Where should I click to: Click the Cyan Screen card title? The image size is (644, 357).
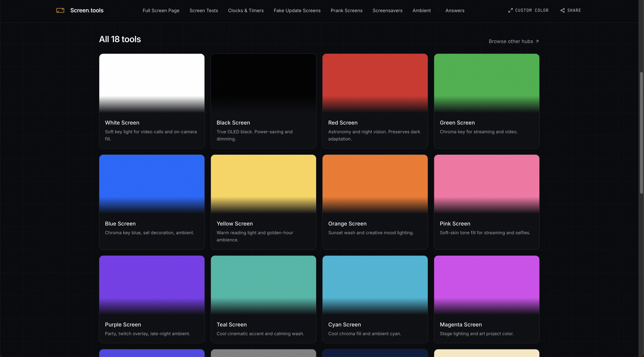pyautogui.click(x=345, y=324)
